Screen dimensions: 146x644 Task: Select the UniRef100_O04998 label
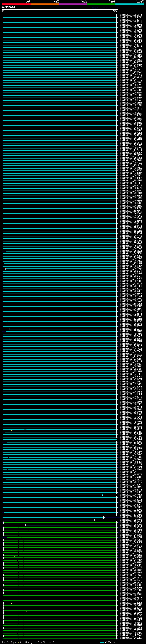click(x=131, y=135)
